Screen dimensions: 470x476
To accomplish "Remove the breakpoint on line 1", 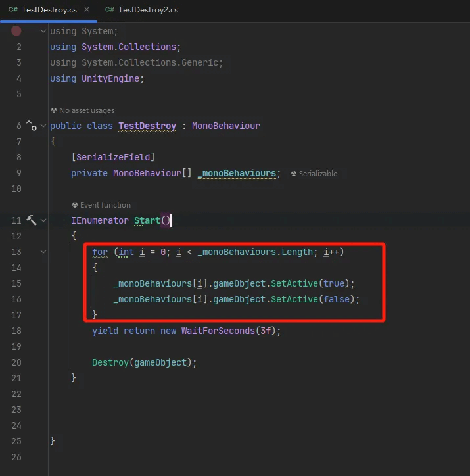I will tap(16, 31).
